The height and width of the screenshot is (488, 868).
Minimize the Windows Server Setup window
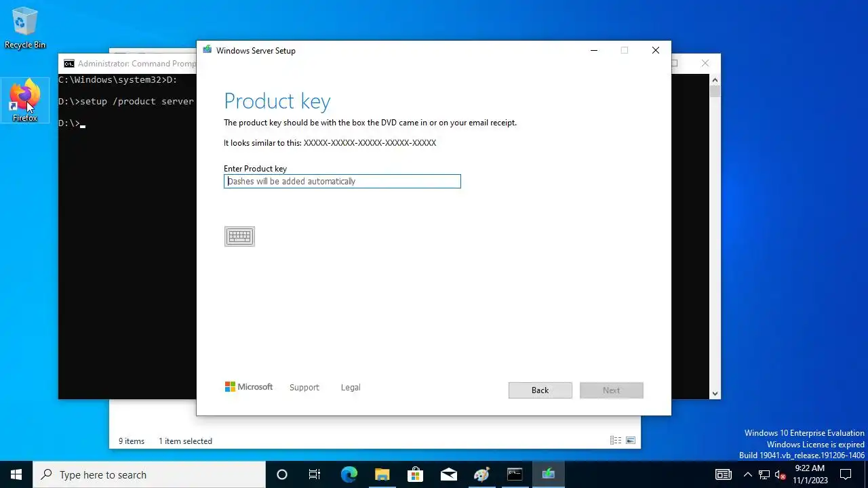pyautogui.click(x=594, y=50)
